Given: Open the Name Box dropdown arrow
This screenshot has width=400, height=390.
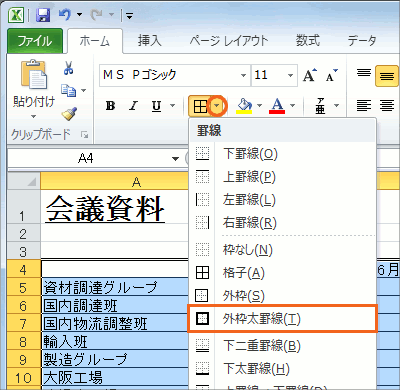Looking at the screenshot, I should pos(175,159).
